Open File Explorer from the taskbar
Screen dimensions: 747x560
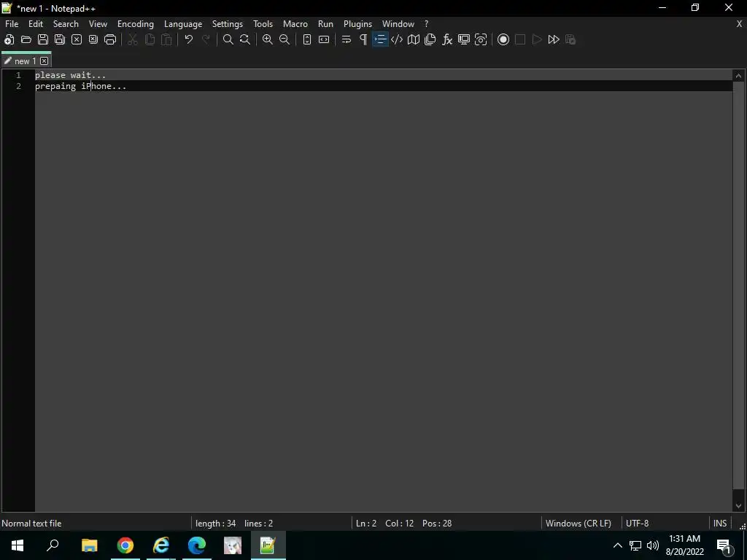coord(89,545)
